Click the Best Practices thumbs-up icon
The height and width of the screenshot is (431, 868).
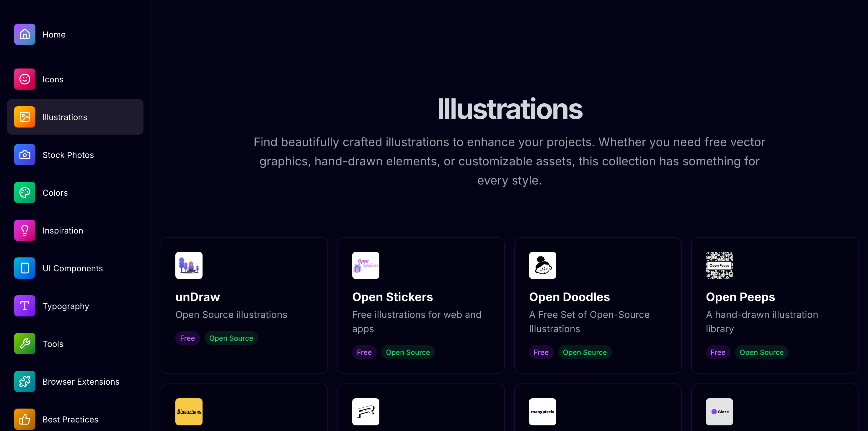(25, 419)
